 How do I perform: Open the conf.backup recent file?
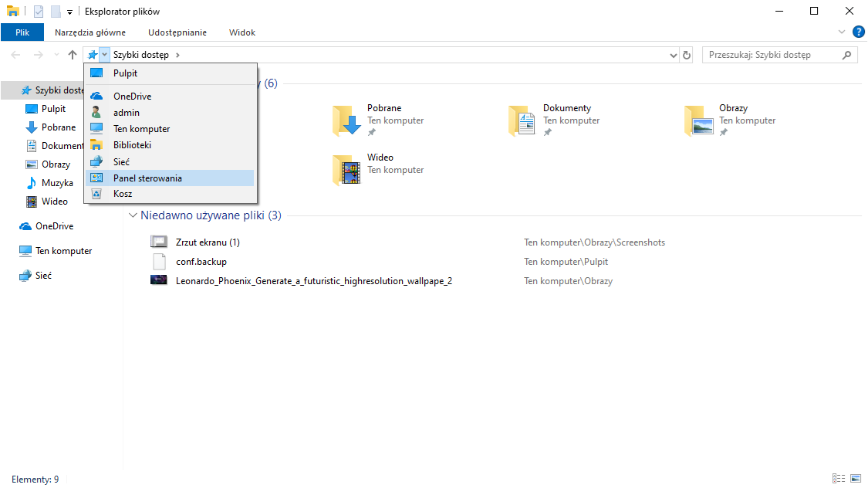coord(201,262)
